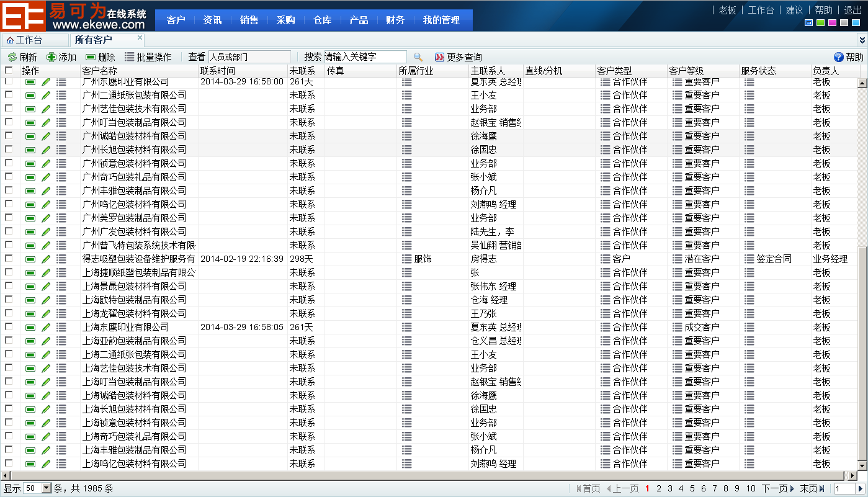Close the 所有客户 tab

(x=140, y=38)
